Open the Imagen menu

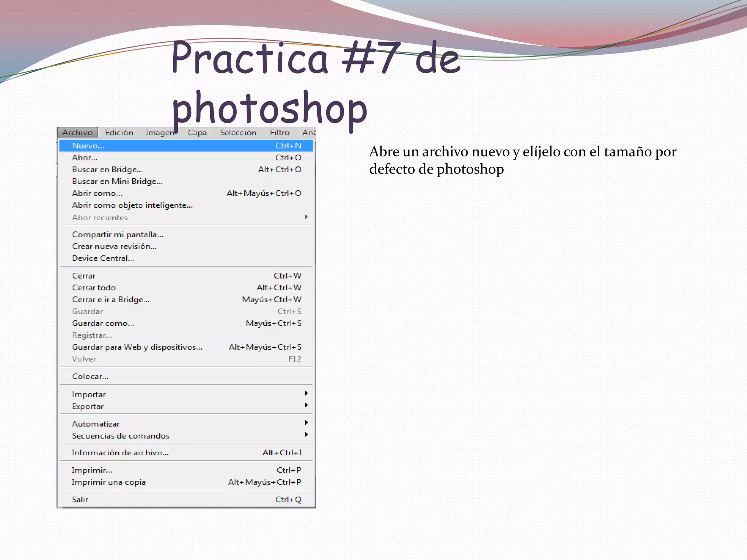click(x=159, y=133)
